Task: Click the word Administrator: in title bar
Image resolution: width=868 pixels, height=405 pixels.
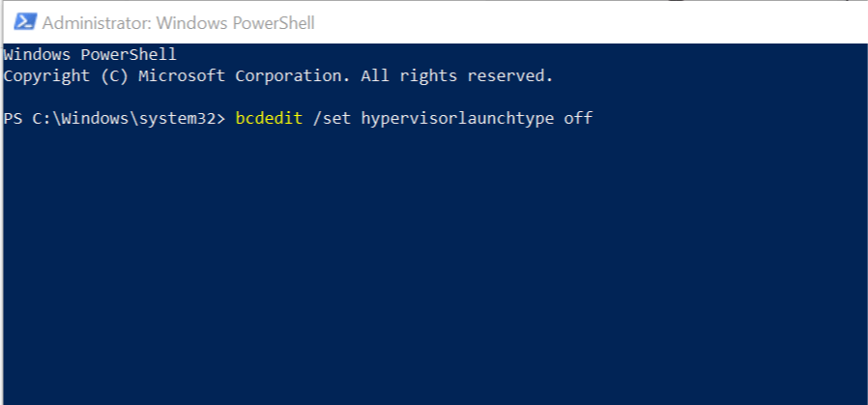Action: click(x=97, y=23)
